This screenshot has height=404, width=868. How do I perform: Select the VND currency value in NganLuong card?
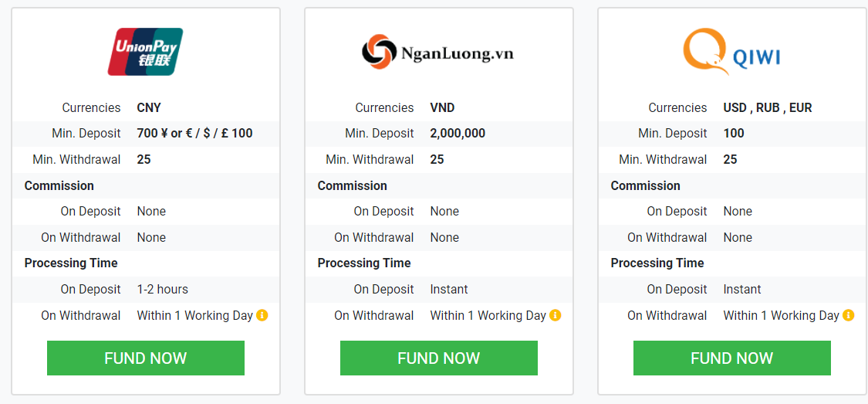[x=442, y=107]
